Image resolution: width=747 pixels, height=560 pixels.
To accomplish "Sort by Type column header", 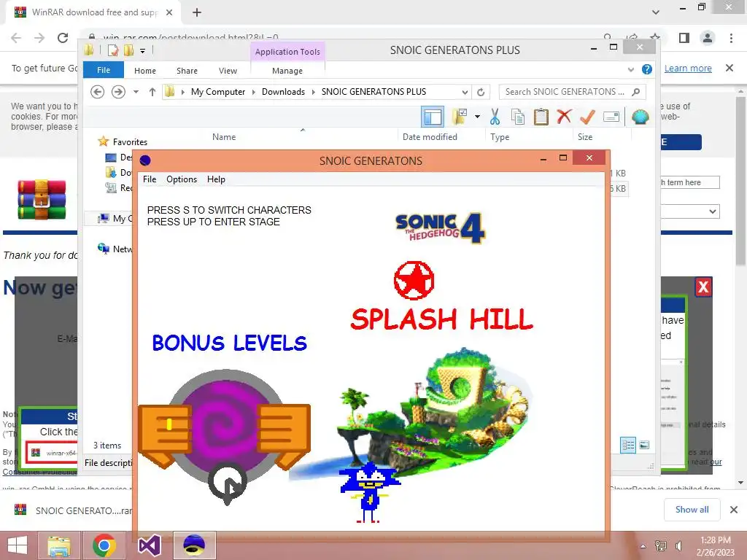I will click(x=500, y=137).
